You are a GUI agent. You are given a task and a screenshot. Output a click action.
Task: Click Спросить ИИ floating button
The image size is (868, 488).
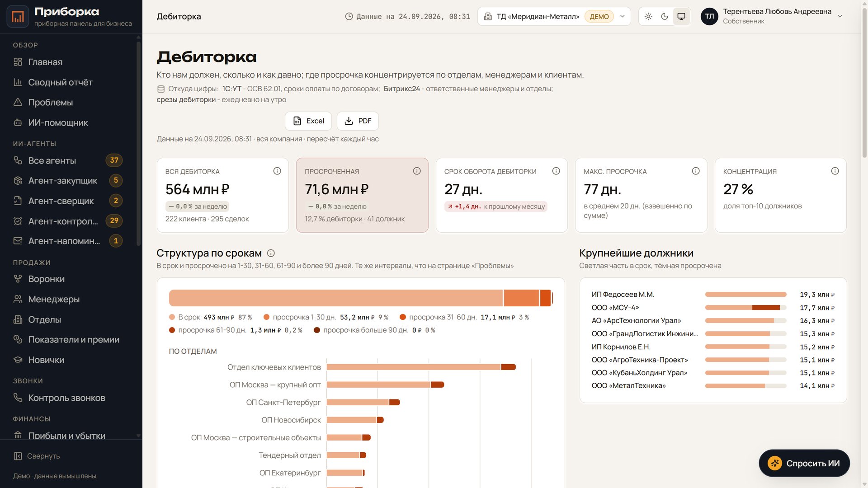(x=804, y=463)
